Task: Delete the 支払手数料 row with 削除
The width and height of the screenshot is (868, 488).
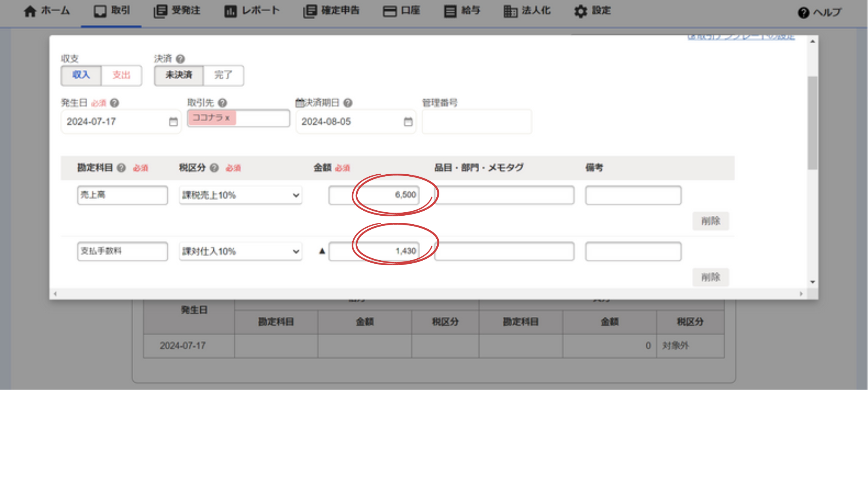Action: coord(710,277)
